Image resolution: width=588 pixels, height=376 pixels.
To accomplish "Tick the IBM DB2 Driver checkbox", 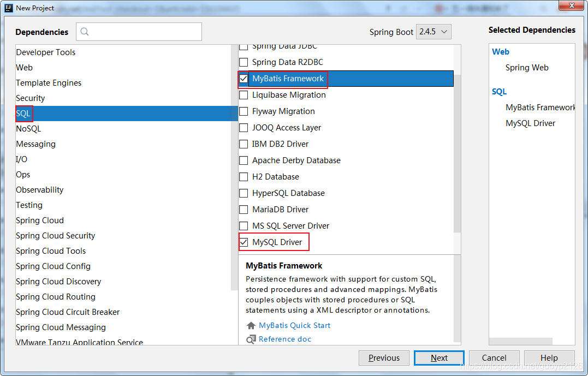I will 243,144.
